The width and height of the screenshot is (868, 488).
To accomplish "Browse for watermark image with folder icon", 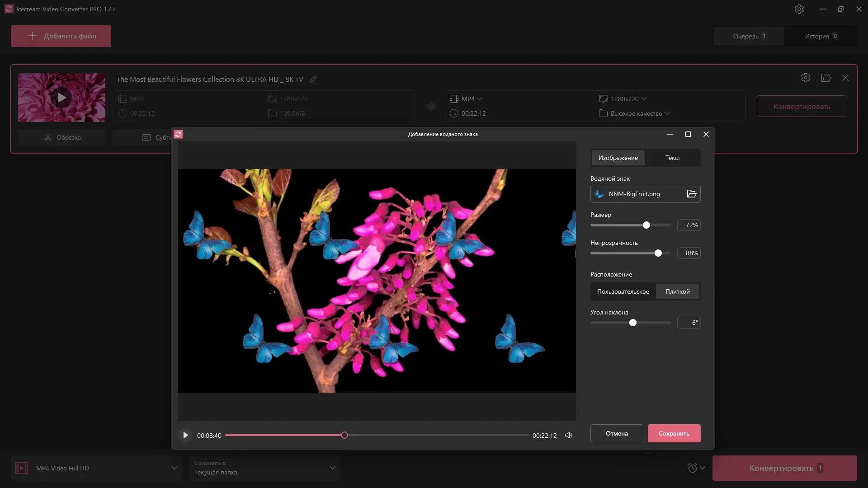I will [691, 194].
